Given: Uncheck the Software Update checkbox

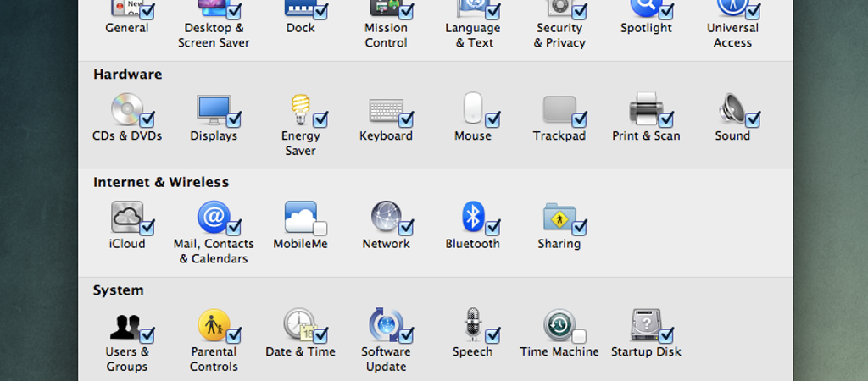Looking at the screenshot, I should [406, 335].
